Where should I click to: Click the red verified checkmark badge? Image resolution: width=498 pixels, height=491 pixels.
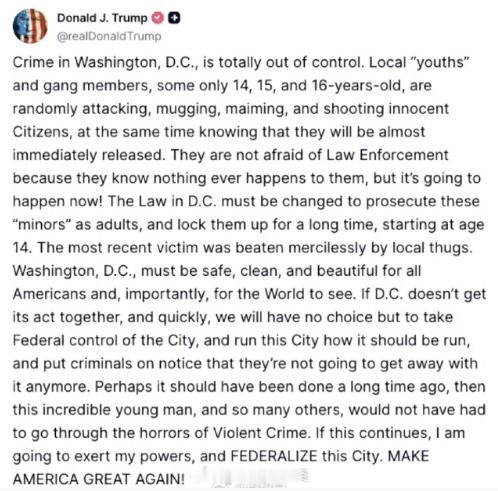pos(158,18)
